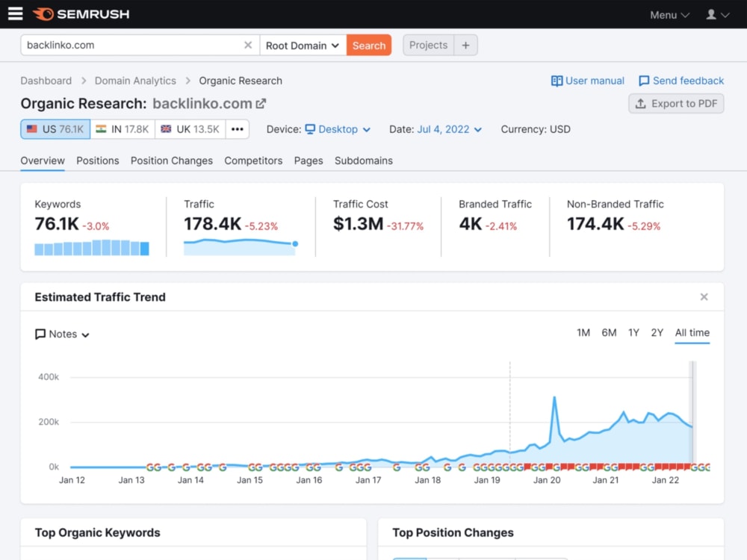
Task: Open the Root Domain dropdown
Action: [x=303, y=46]
